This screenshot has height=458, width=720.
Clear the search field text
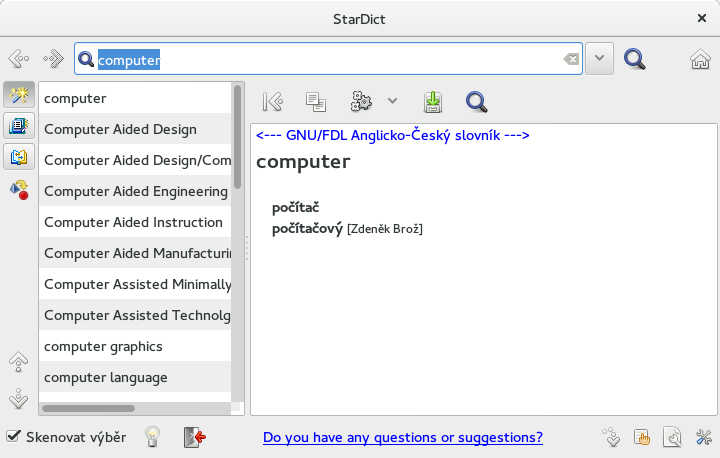pos(571,59)
